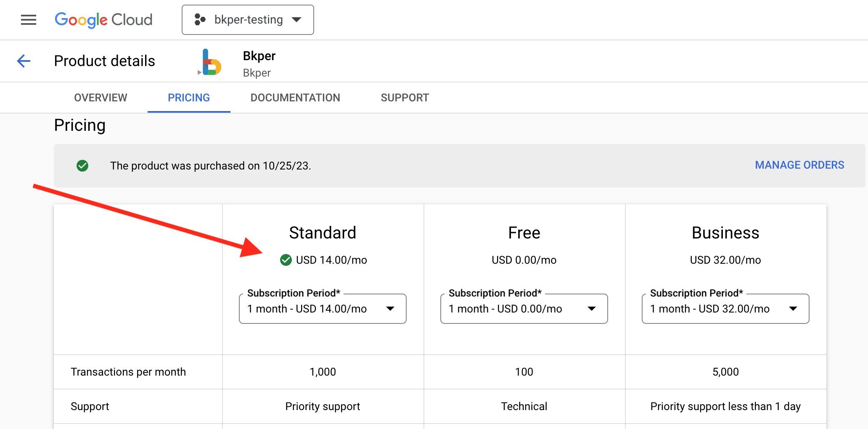Switch to the Overview tab
Image resolution: width=868 pixels, height=429 pixels.
(x=101, y=98)
